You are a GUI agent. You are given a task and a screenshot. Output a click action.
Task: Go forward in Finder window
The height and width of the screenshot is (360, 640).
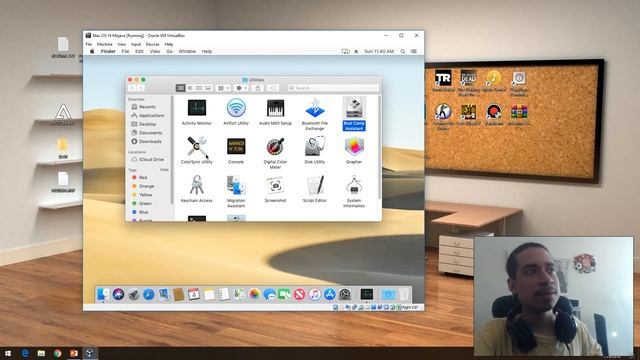[x=141, y=88]
